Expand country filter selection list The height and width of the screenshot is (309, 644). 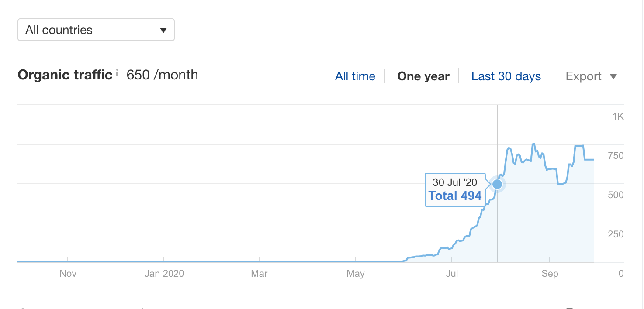click(x=96, y=30)
